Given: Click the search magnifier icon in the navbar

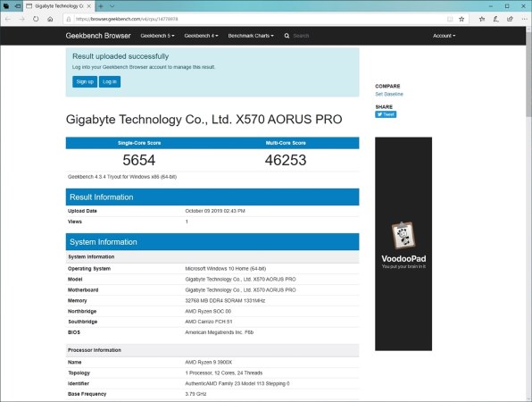Looking at the screenshot, I should point(287,36).
